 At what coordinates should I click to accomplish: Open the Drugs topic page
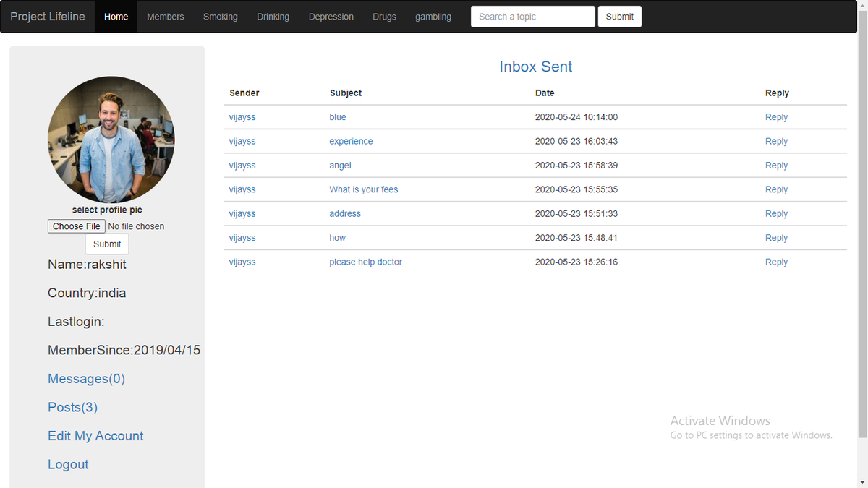coord(385,17)
